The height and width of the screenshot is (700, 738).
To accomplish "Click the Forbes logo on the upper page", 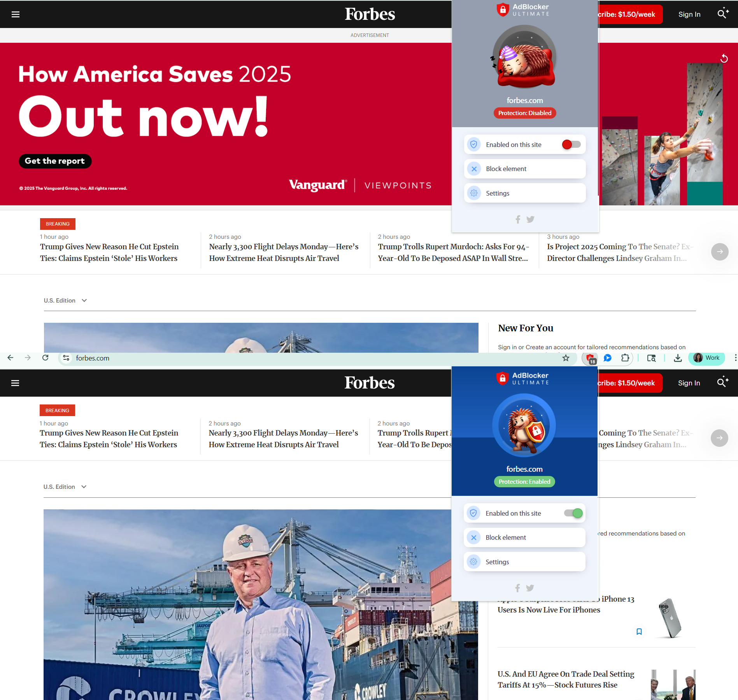I will pyautogui.click(x=370, y=14).
